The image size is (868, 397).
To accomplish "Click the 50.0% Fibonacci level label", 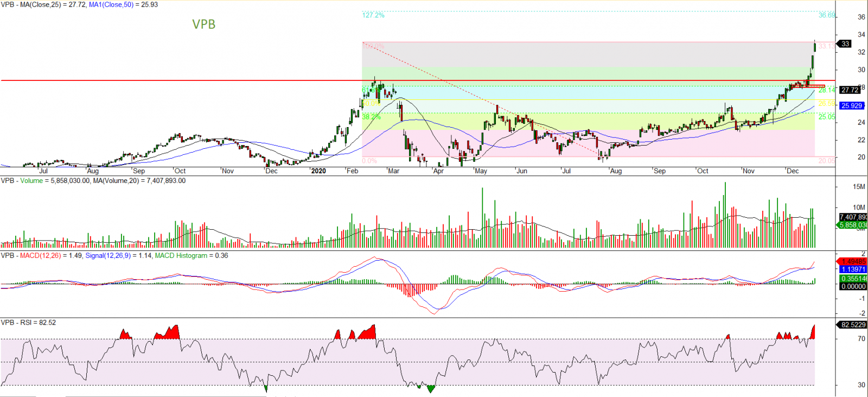I will (x=372, y=104).
